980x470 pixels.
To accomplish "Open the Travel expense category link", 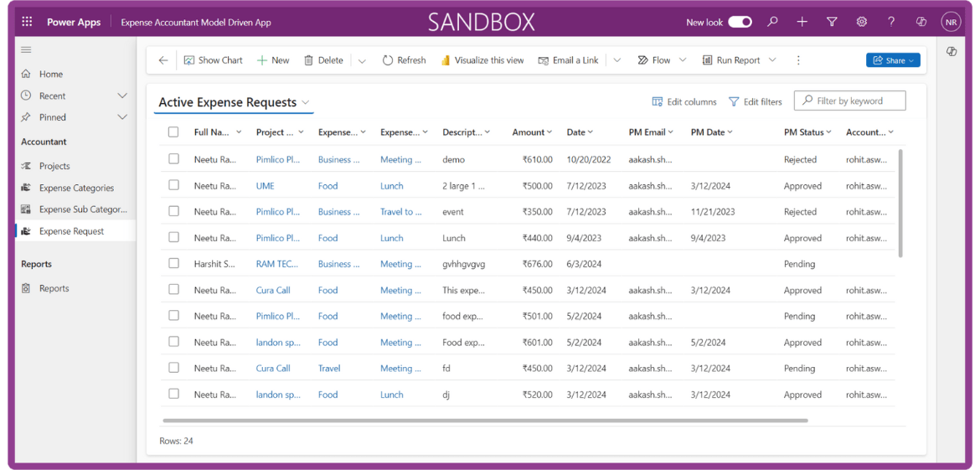I will pyautogui.click(x=328, y=368).
